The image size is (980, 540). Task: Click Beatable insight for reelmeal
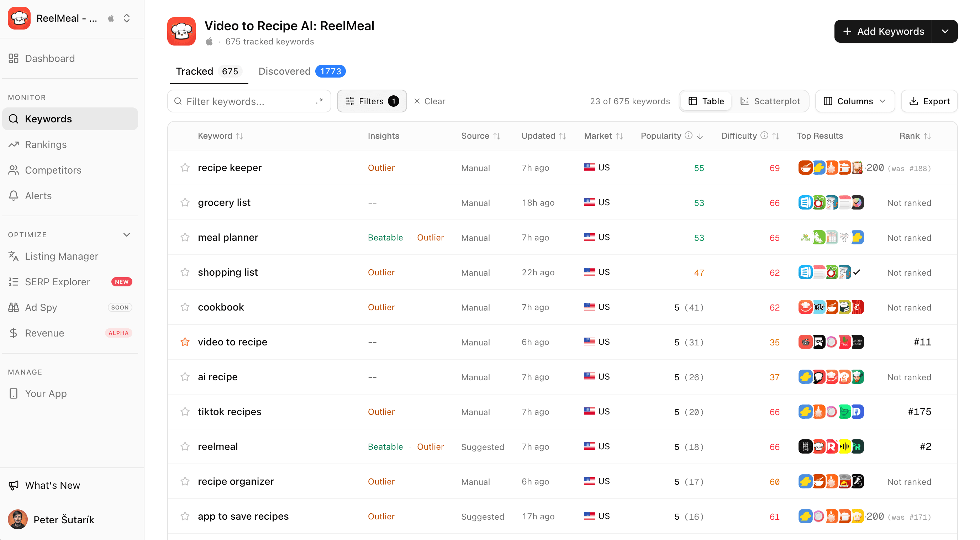point(385,446)
